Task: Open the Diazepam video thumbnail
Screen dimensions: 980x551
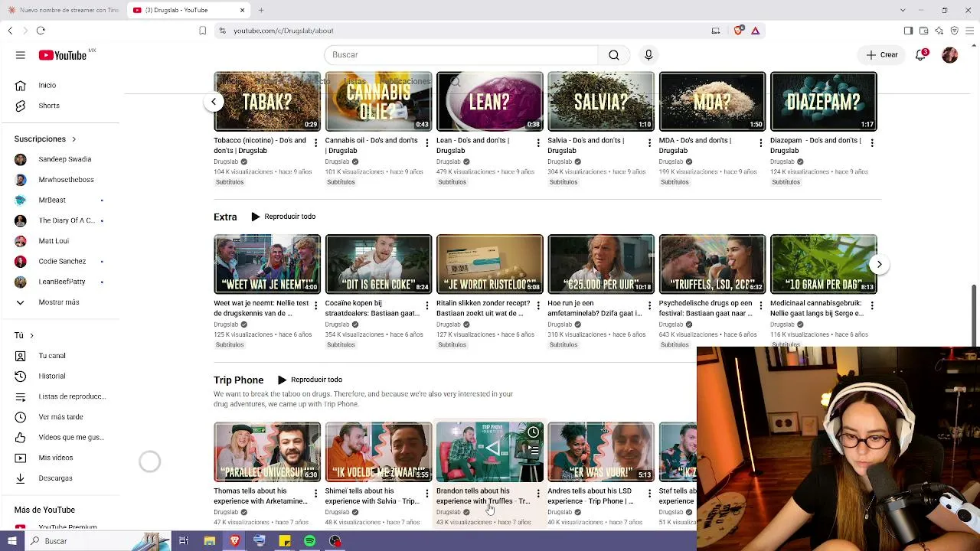Action: 824,102
